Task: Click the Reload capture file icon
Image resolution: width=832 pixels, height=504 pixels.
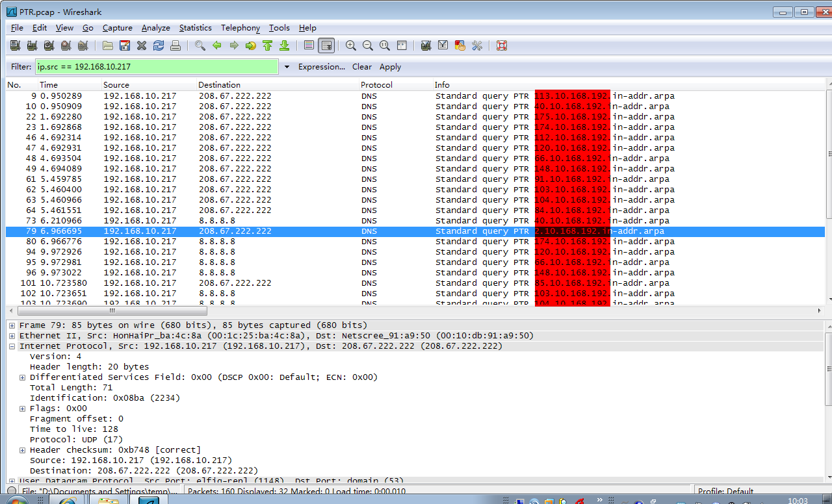Action: [159, 45]
